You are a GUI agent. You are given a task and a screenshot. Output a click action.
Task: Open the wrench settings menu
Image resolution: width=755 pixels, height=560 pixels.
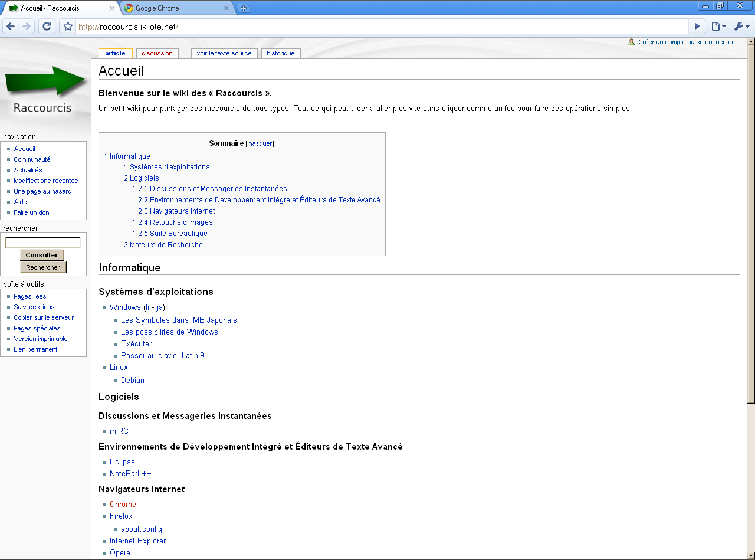click(741, 27)
